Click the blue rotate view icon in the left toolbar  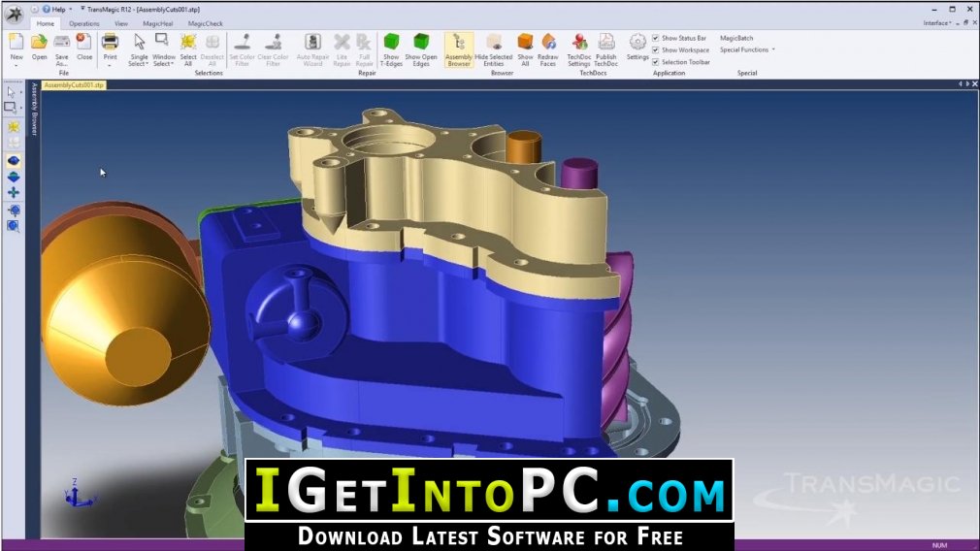14,161
